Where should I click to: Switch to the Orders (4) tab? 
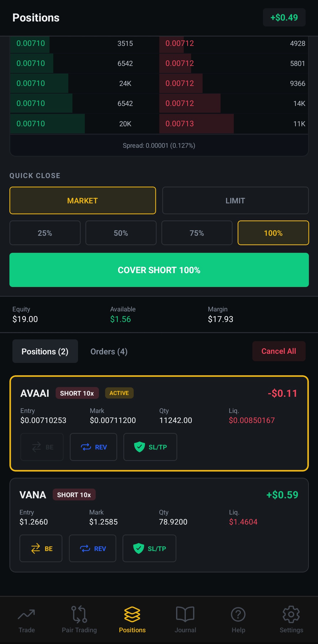(109, 351)
